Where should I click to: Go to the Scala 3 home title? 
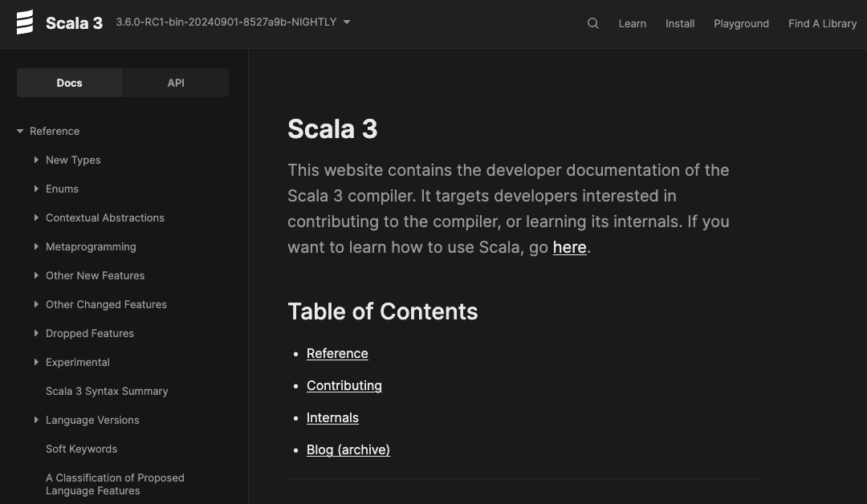(74, 22)
